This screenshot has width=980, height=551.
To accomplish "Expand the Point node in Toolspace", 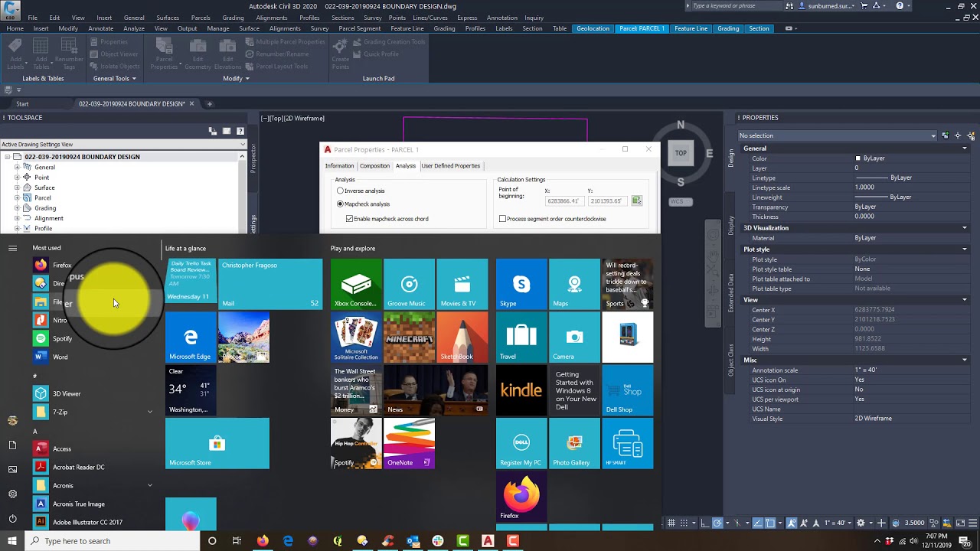I will pos(17,178).
